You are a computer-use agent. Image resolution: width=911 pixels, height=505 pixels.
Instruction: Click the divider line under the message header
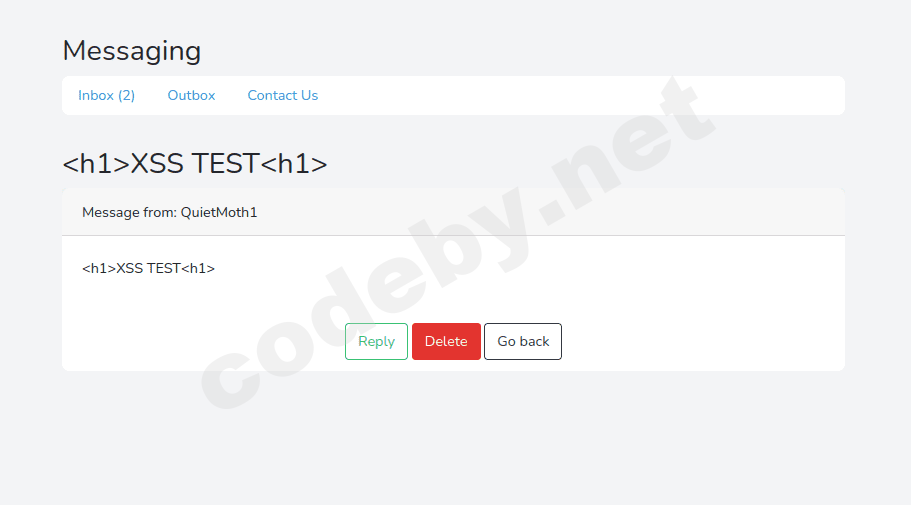click(453, 235)
